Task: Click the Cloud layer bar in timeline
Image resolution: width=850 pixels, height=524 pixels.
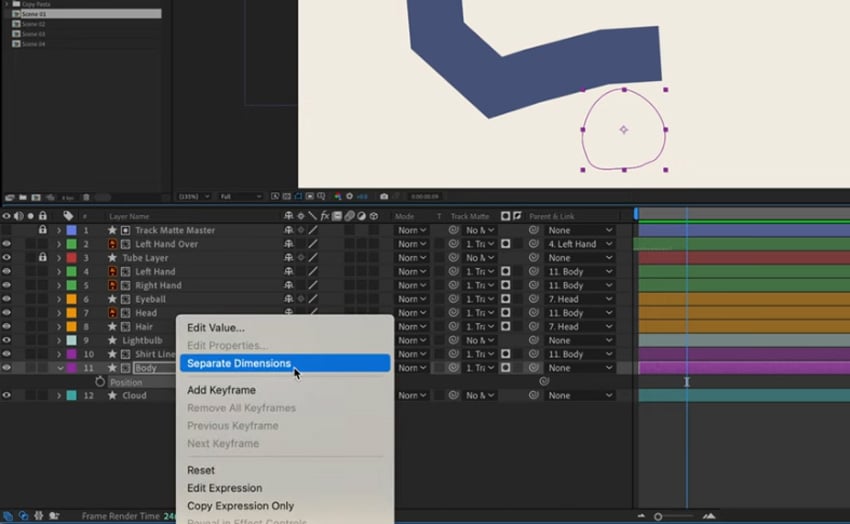Action: coord(744,396)
